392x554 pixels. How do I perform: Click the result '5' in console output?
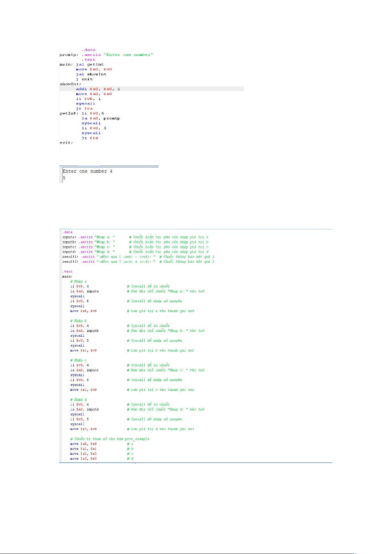[64, 178]
